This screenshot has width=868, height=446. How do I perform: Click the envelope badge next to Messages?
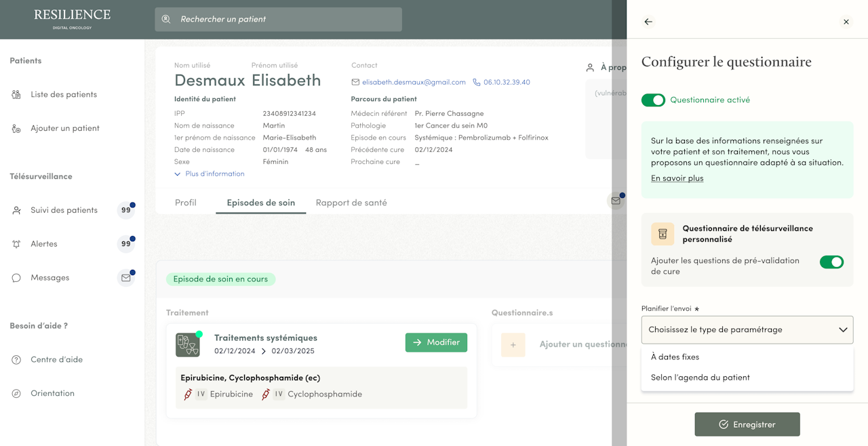[x=126, y=278]
